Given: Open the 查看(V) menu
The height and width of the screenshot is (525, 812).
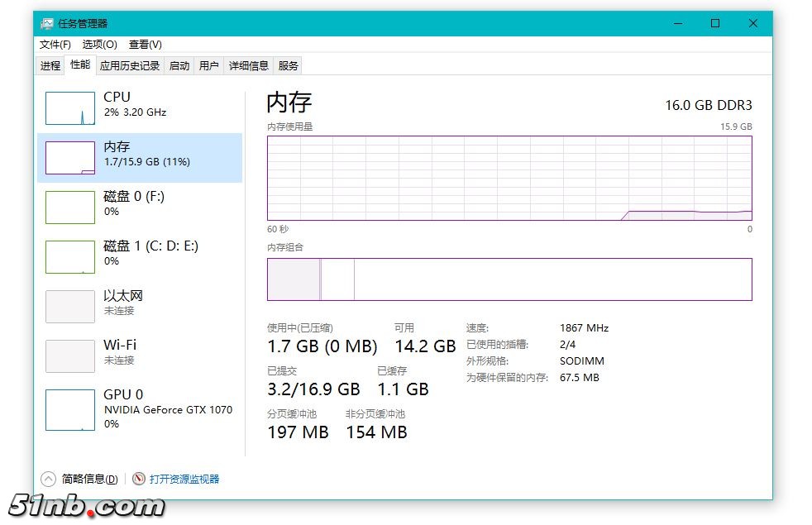Looking at the screenshot, I should [146, 45].
